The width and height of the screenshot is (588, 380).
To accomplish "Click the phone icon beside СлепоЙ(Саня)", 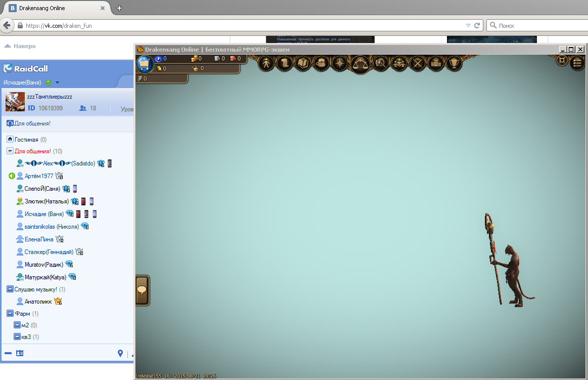I will [75, 189].
